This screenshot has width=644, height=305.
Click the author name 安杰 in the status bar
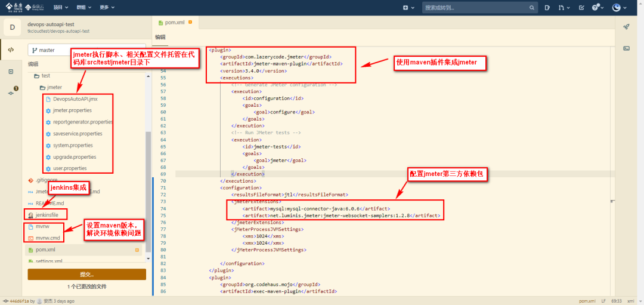pyautogui.click(x=48, y=301)
